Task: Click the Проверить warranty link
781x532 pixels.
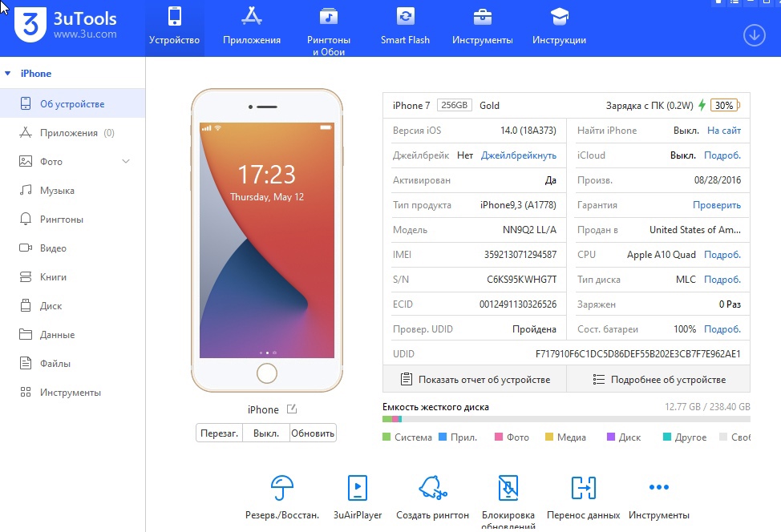Action: [717, 205]
